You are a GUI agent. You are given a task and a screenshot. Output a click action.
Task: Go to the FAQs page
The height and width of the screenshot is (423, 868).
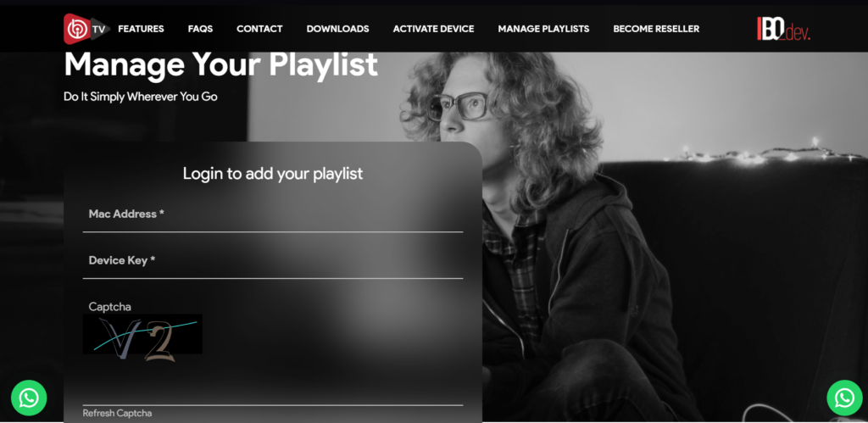pyautogui.click(x=200, y=29)
